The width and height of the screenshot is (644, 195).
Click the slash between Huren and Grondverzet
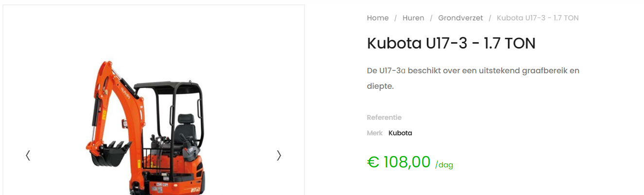click(x=431, y=18)
